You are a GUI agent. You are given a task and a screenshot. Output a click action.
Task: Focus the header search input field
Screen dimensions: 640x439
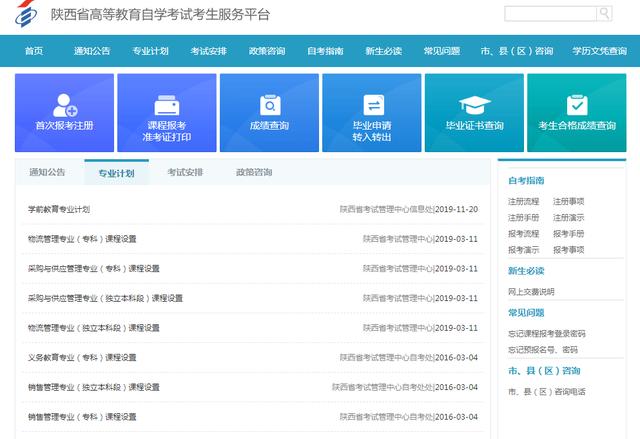pyautogui.click(x=551, y=13)
